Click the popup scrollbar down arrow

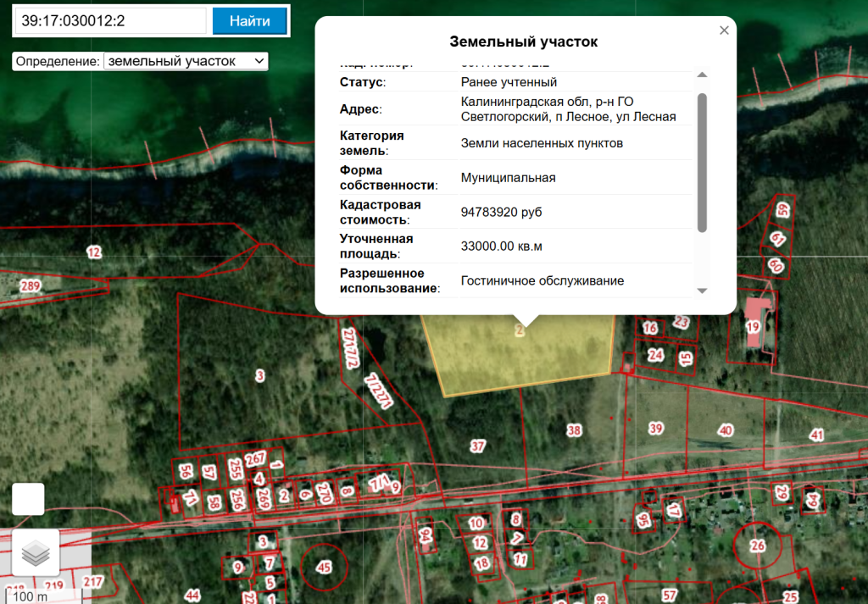click(701, 291)
